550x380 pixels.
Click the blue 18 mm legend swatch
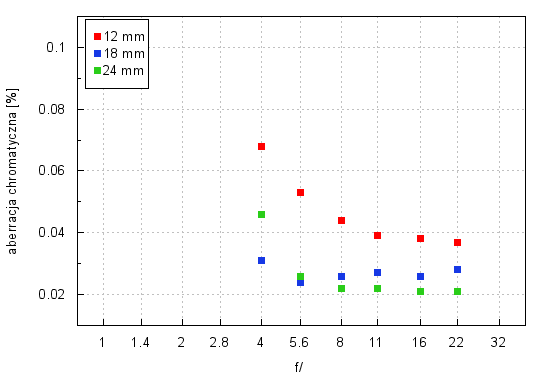click(98, 53)
